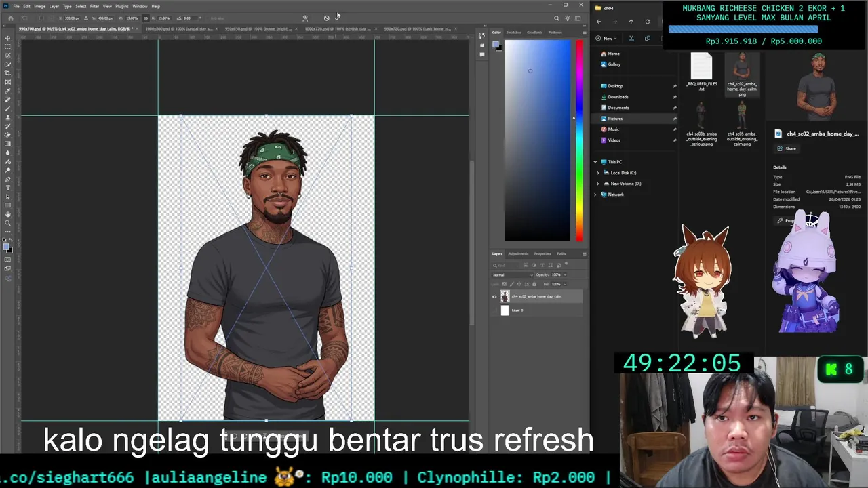Open the Filter menu in Photoshop
Screen dimensions: 868x488
coord(94,6)
